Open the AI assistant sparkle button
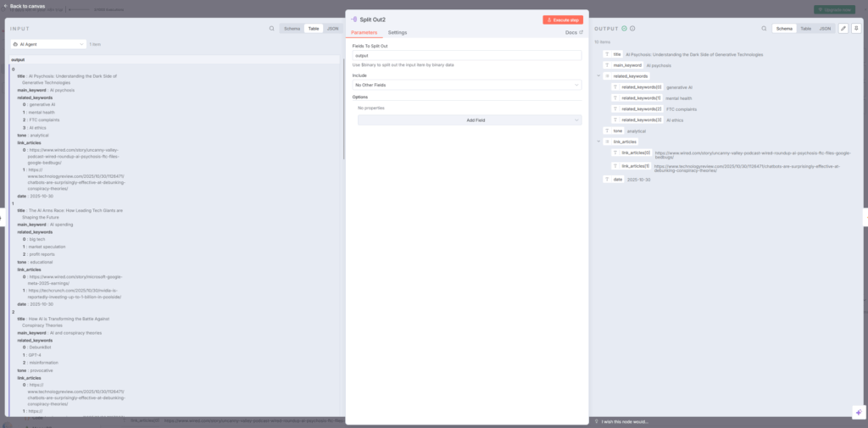Image resolution: width=868 pixels, height=428 pixels. pyautogui.click(x=857, y=411)
